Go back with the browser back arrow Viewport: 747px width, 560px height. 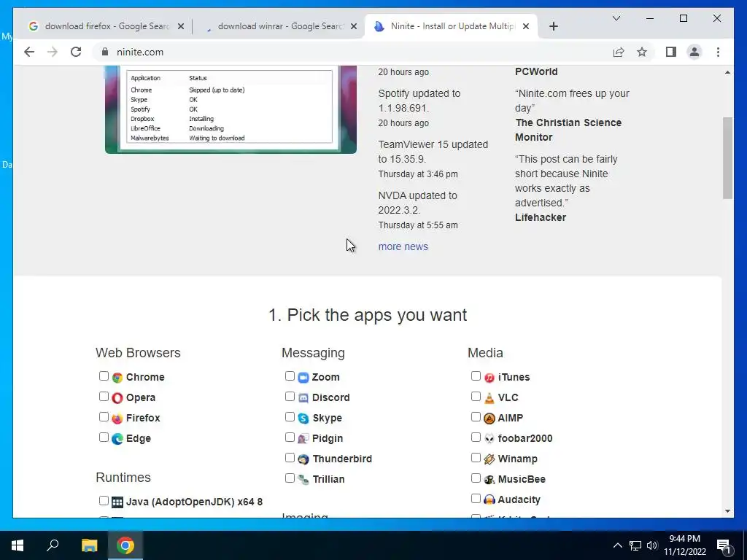(x=29, y=52)
